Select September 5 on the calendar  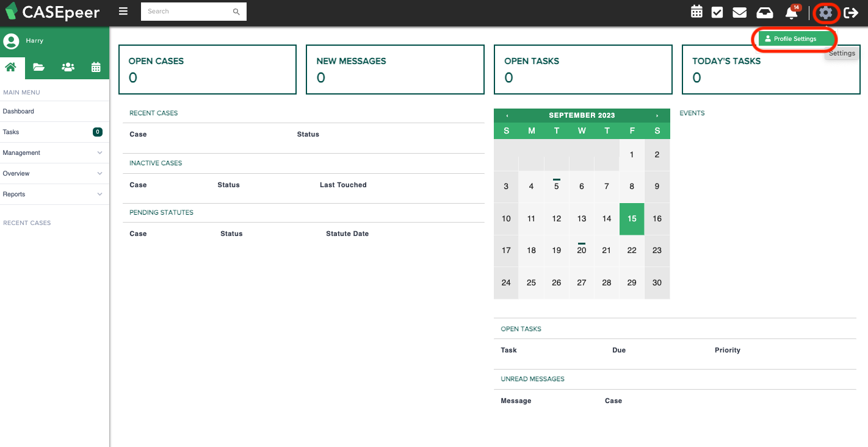click(557, 187)
